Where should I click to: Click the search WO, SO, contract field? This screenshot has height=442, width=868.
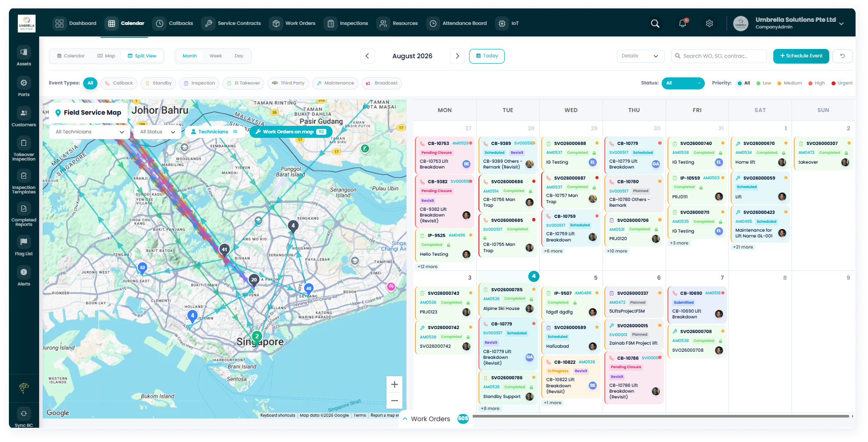tap(719, 56)
